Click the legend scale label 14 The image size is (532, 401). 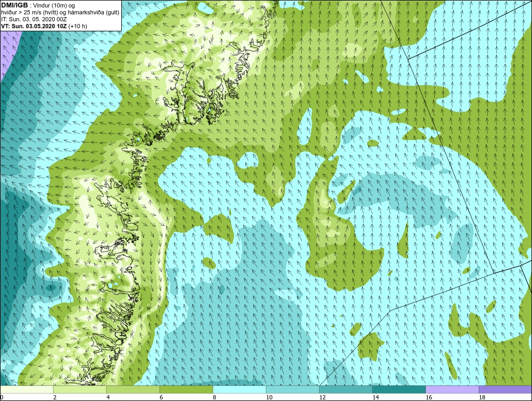click(x=376, y=397)
